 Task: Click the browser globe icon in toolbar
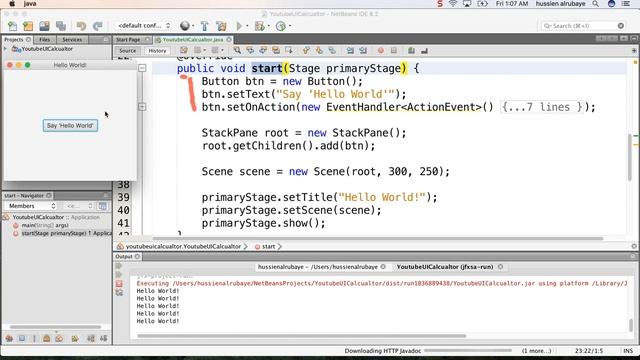coord(185,26)
